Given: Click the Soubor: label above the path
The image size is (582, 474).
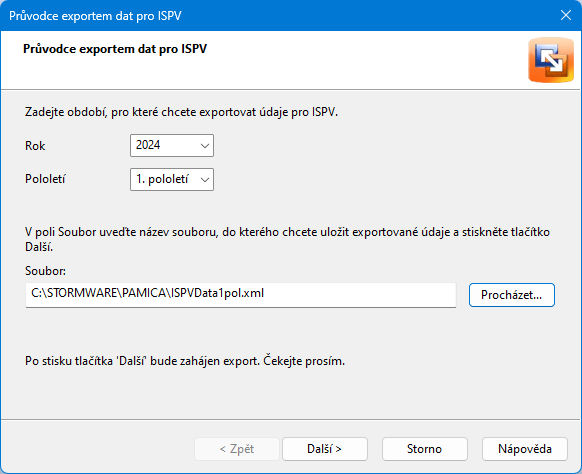Looking at the screenshot, I should tap(45, 271).
